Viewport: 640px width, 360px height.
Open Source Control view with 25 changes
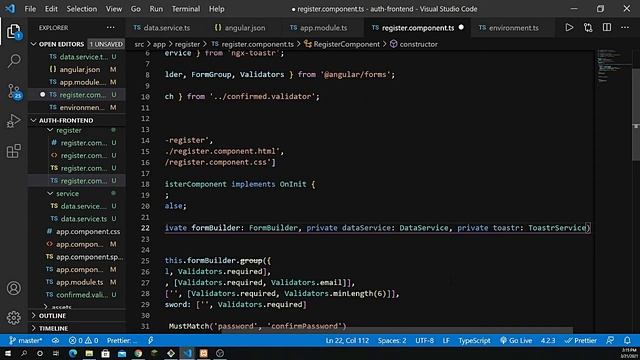pos(14,91)
